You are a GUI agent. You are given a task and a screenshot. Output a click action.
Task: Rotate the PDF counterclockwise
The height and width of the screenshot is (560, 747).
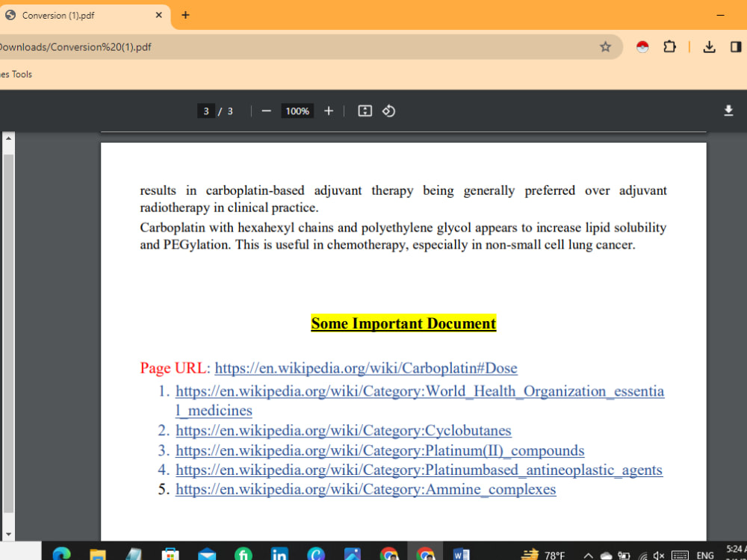point(388,111)
